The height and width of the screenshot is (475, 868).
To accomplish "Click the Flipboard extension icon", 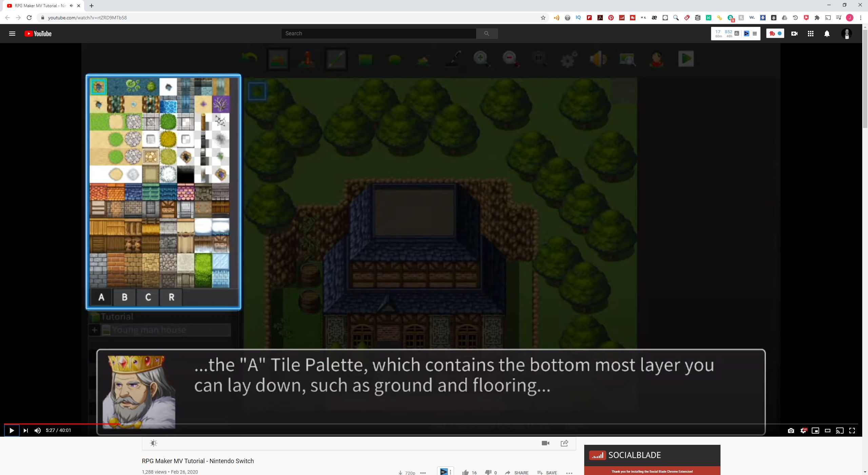I will point(589,18).
